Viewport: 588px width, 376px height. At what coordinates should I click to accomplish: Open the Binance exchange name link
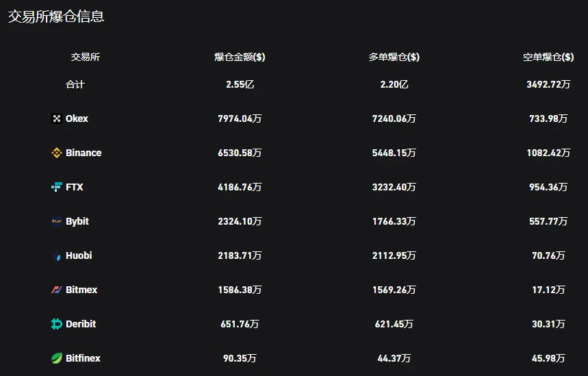[x=84, y=153]
